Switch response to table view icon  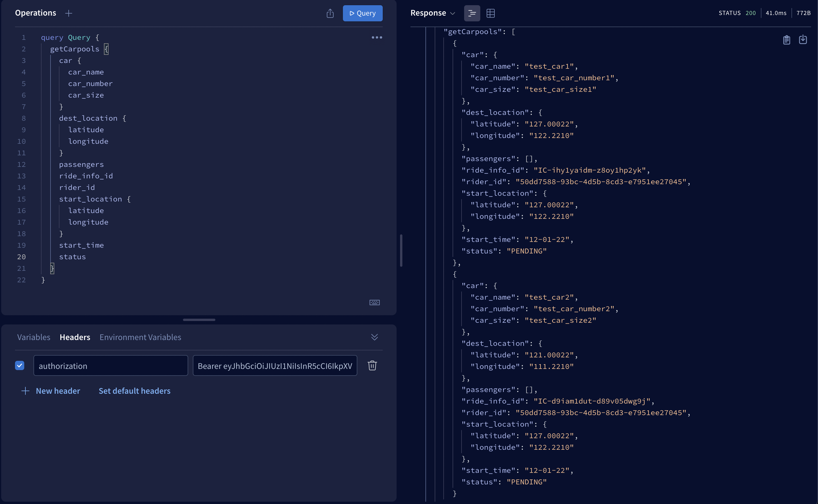point(490,13)
